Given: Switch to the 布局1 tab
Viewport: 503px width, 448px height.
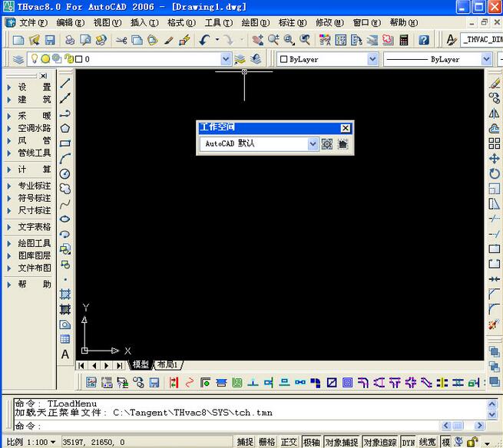Looking at the screenshot, I should (167, 364).
